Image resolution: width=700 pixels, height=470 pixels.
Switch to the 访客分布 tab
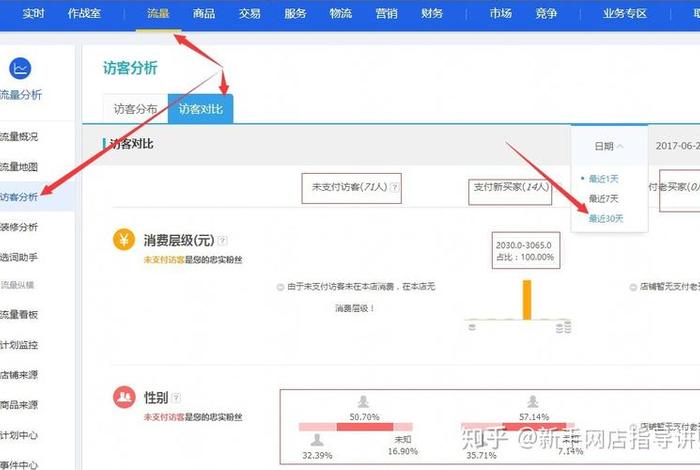pos(136,108)
